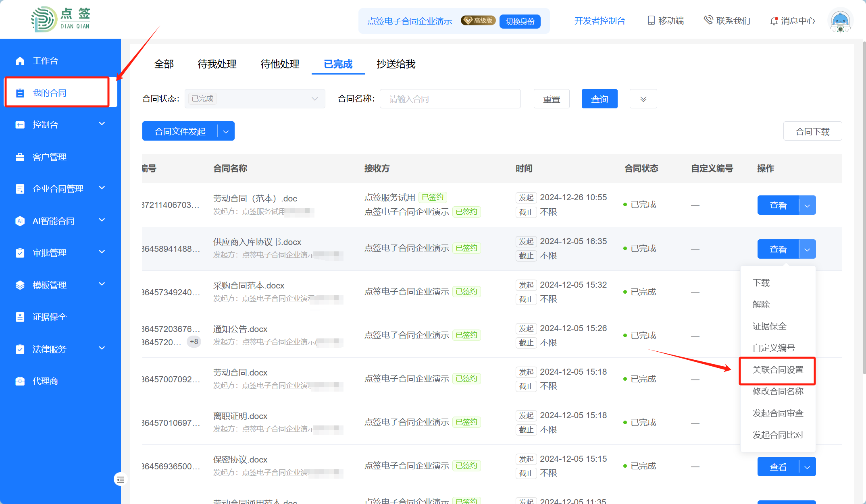Click the 我的合同 document icon

coord(20,93)
